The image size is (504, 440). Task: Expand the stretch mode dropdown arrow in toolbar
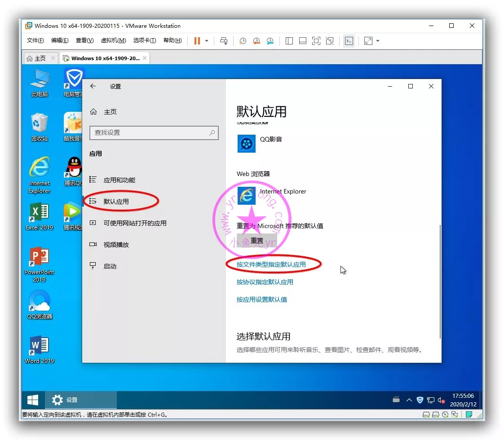point(378,41)
